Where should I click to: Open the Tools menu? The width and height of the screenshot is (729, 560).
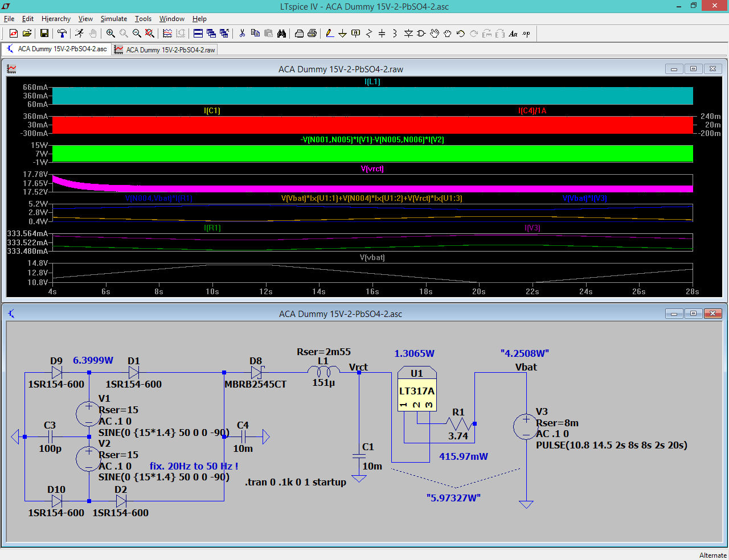tap(143, 19)
